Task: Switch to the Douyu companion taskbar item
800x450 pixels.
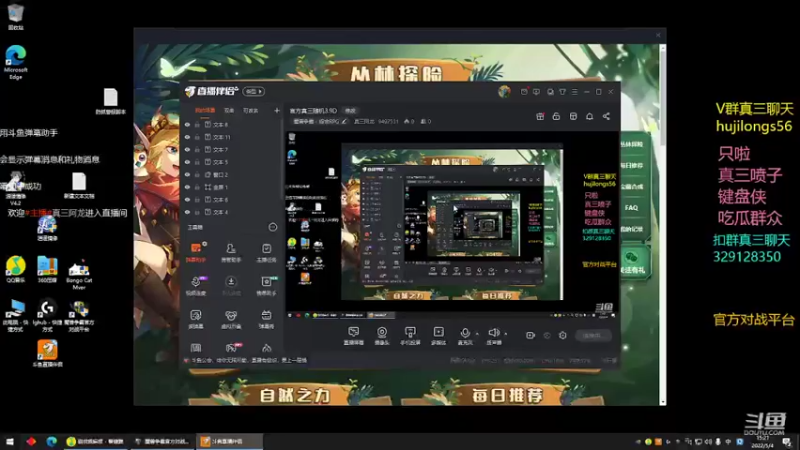Action: click(229, 441)
